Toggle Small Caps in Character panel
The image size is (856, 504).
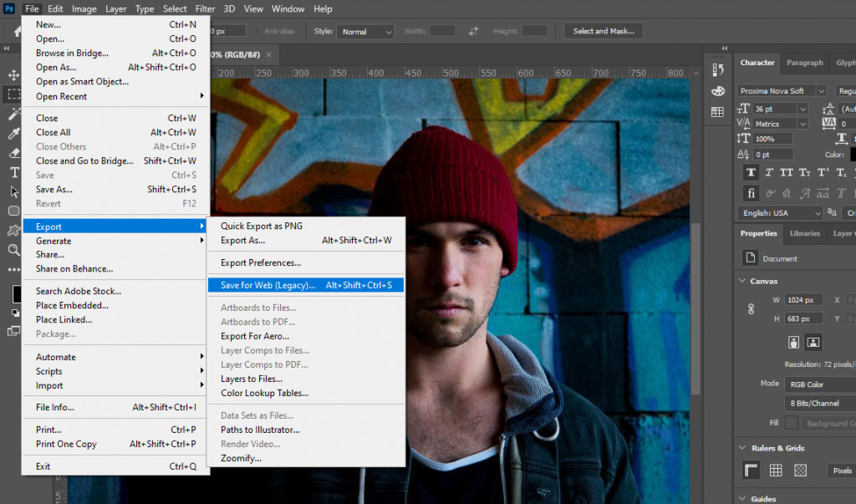coord(805,172)
